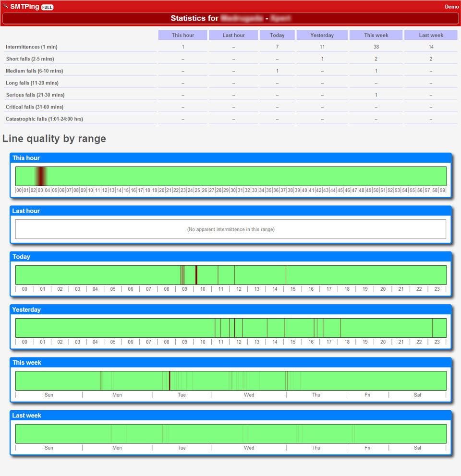
Task: Choose the 'This week' table column header
Action: click(x=376, y=35)
